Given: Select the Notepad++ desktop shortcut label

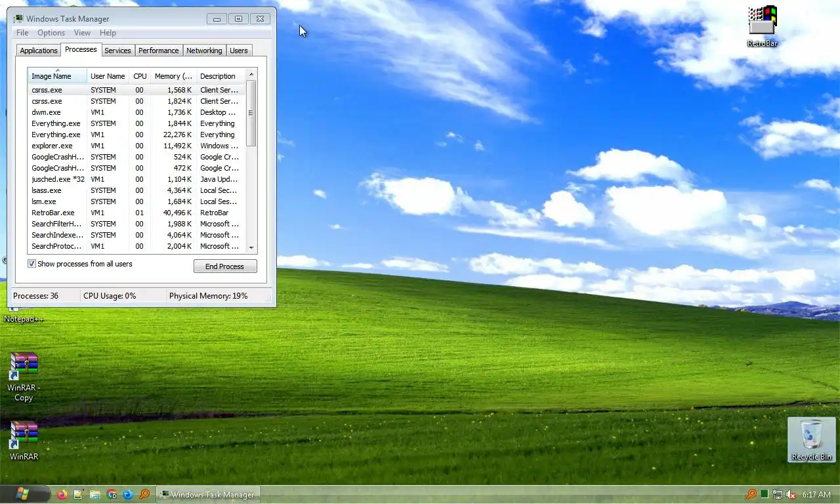Looking at the screenshot, I should point(24,319).
